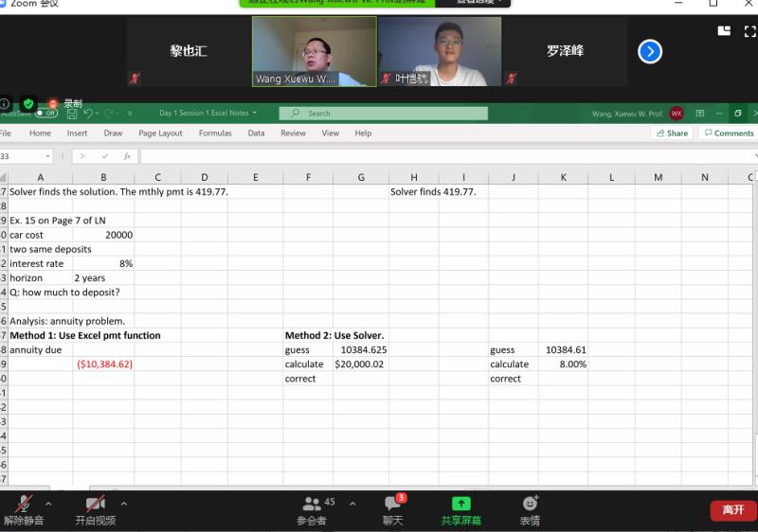
Task: Open the reactions emoji menu
Action: (x=530, y=508)
